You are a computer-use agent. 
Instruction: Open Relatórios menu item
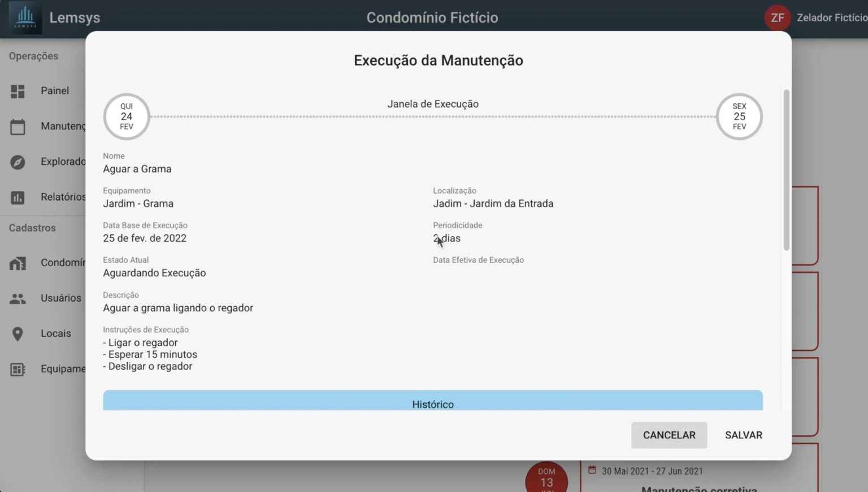[x=63, y=197]
